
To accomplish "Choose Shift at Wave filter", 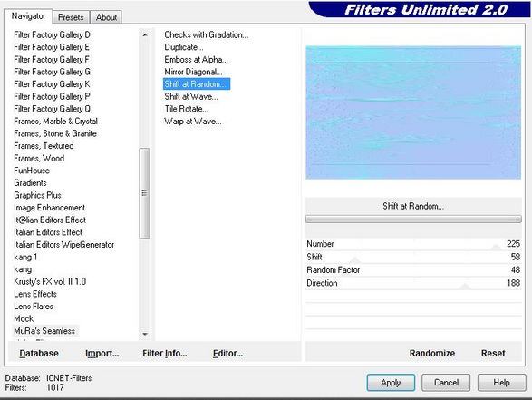I will click(x=191, y=96).
